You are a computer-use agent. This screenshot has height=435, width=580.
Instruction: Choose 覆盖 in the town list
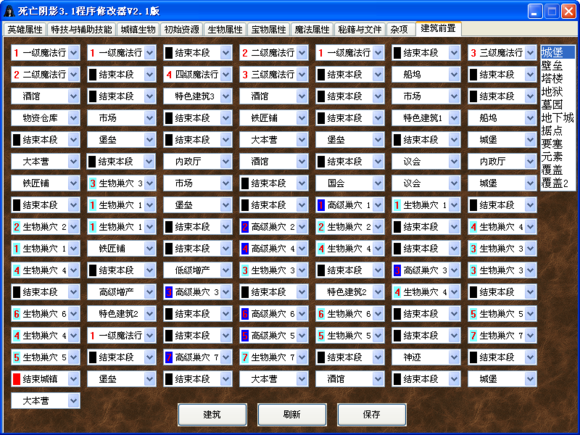coord(558,169)
